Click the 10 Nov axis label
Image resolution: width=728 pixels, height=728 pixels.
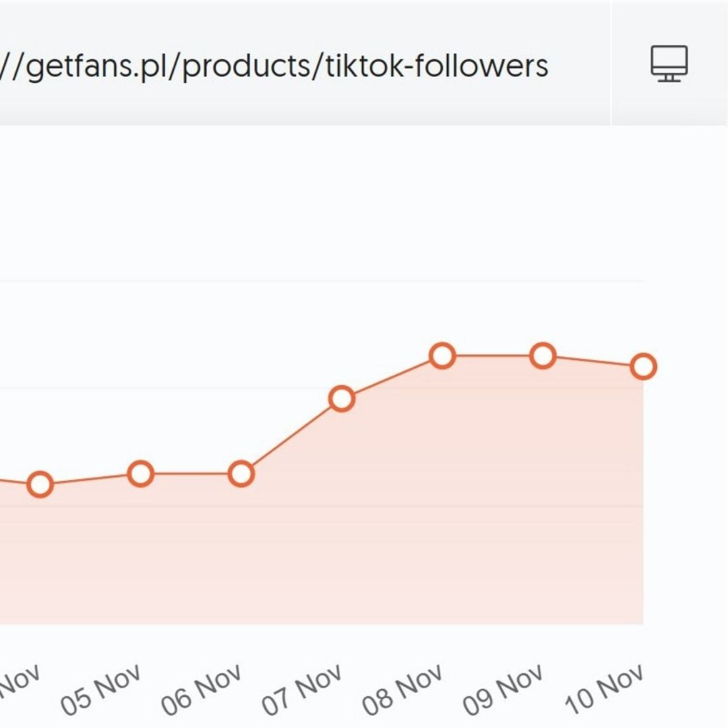pos(605,689)
